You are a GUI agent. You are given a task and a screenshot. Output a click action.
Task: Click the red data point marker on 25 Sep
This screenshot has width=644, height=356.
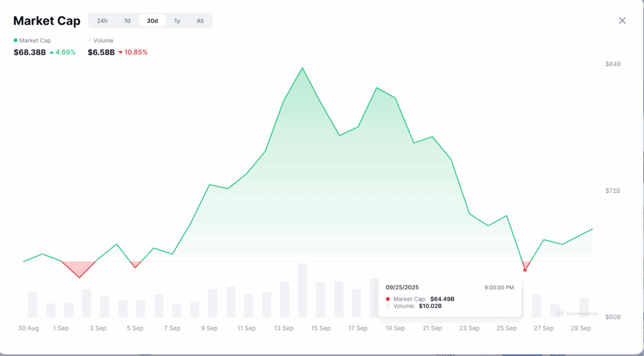525,270
